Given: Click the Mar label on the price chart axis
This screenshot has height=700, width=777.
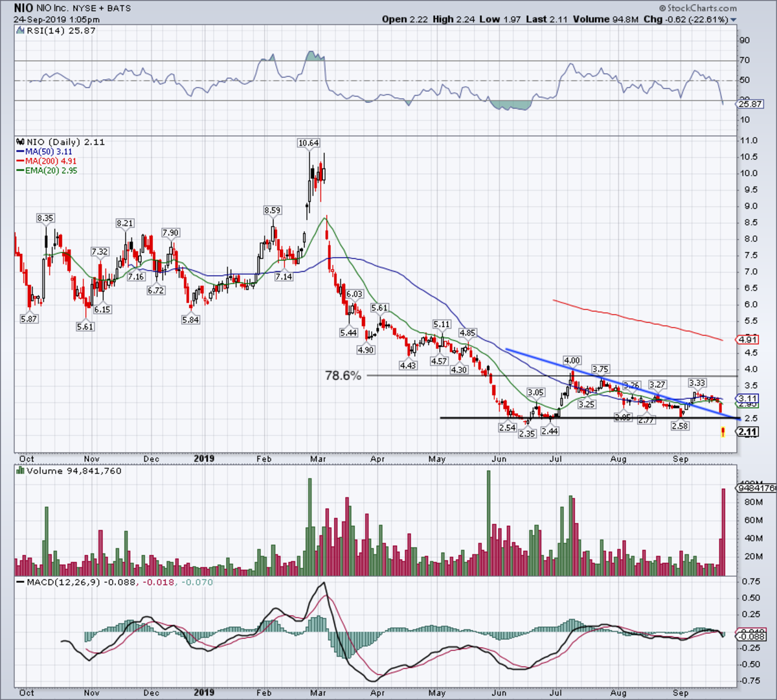Looking at the screenshot, I should tap(318, 458).
